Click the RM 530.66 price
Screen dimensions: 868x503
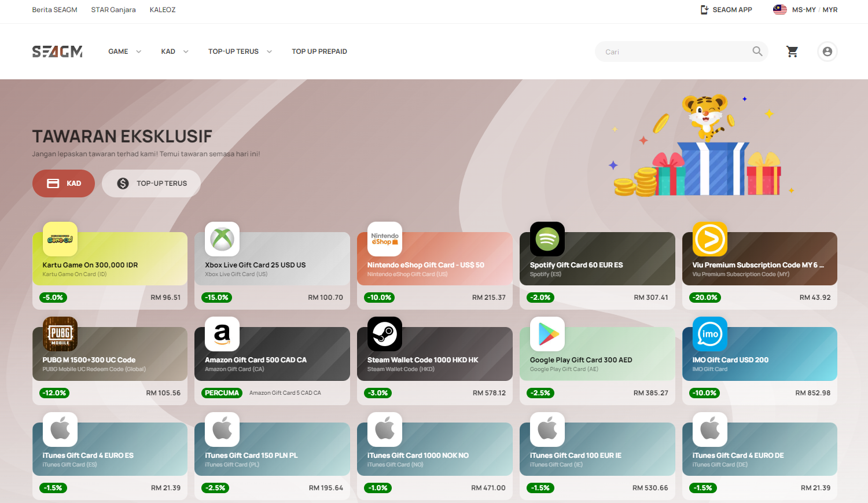click(650, 488)
